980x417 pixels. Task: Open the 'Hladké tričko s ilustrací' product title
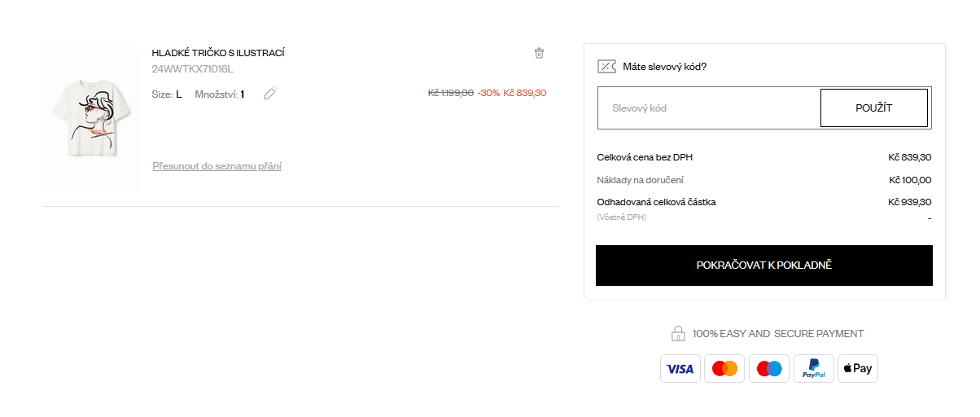tap(218, 53)
